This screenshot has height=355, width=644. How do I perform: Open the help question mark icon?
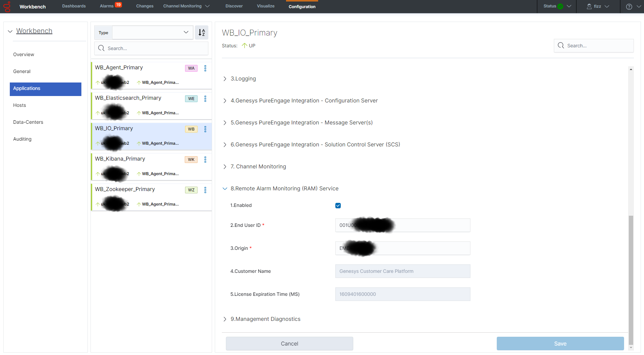tap(629, 6)
